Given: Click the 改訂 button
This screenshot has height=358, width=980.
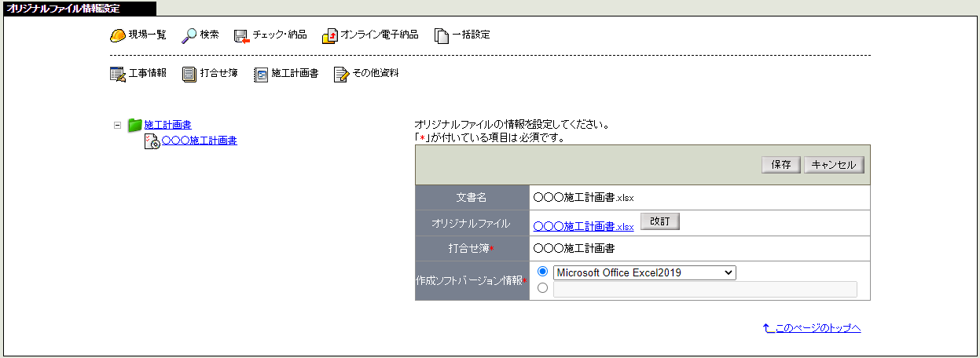Looking at the screenshot, I should click(660, 221).
